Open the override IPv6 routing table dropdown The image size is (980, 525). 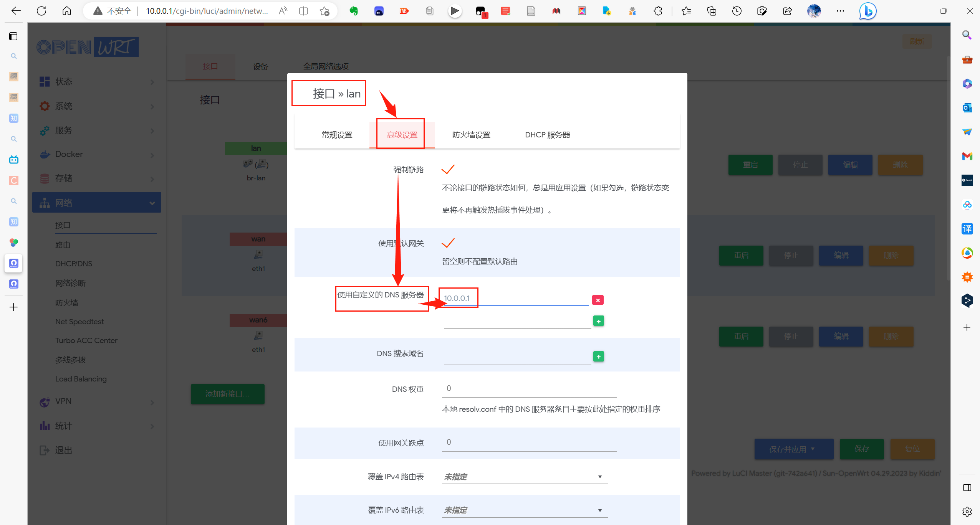coord(524,510)
